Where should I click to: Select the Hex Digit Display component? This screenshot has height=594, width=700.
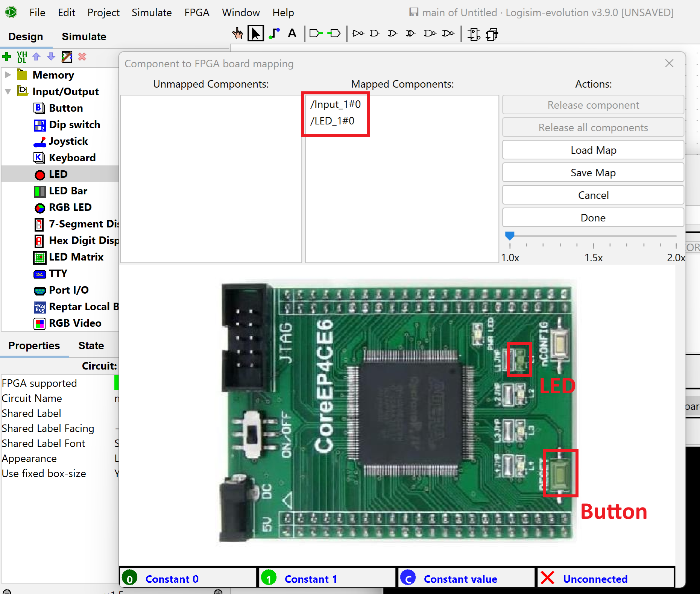click(x=76, y=241)
